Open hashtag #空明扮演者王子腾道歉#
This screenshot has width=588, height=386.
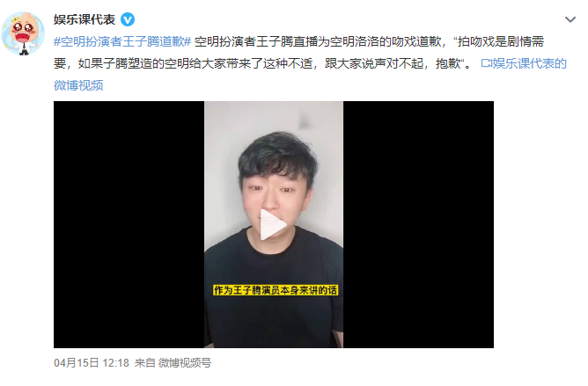pos(122,41)
